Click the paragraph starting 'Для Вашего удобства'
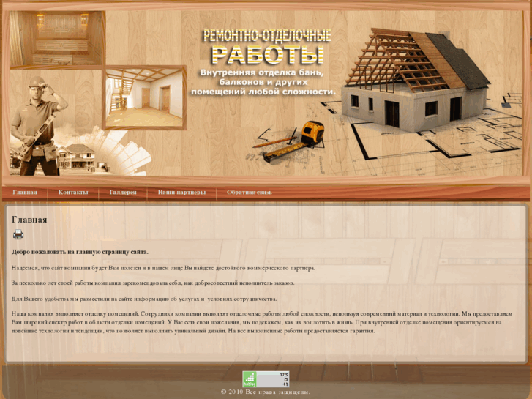Image resolution: width=532 pixels, height=399 pixels. pos(144,299)
